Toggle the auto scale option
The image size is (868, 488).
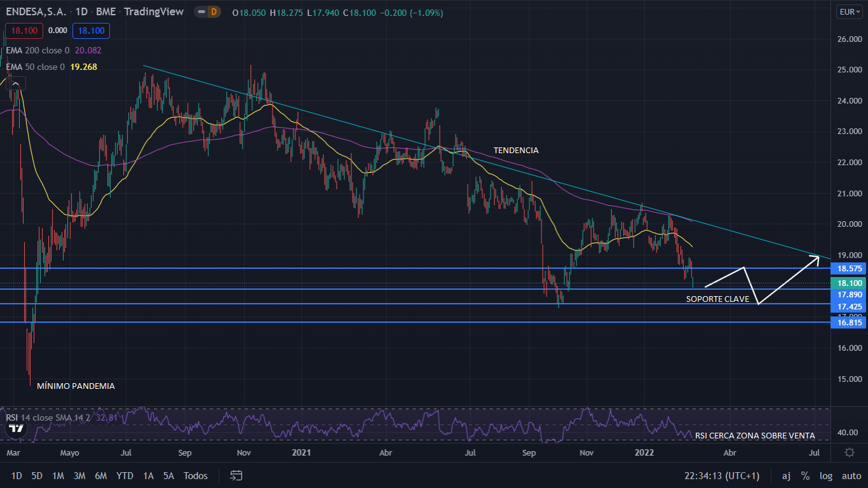pyautogui.click(x=851, y=475)
